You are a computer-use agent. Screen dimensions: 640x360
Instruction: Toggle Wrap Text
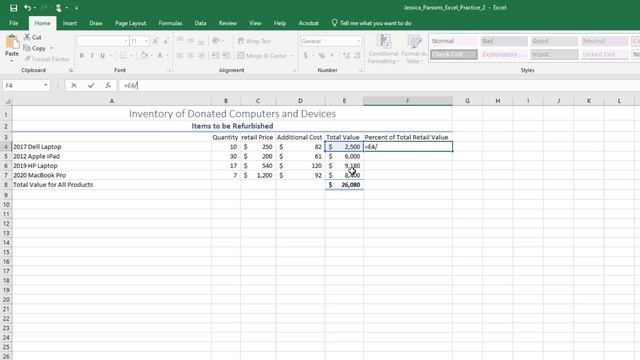click(254, 41)
